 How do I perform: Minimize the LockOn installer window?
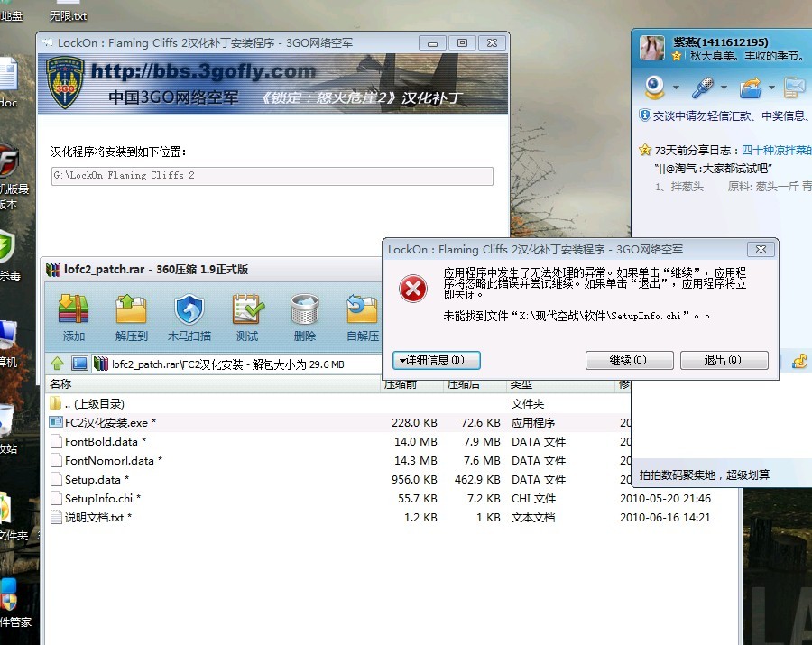pos(432,43)
